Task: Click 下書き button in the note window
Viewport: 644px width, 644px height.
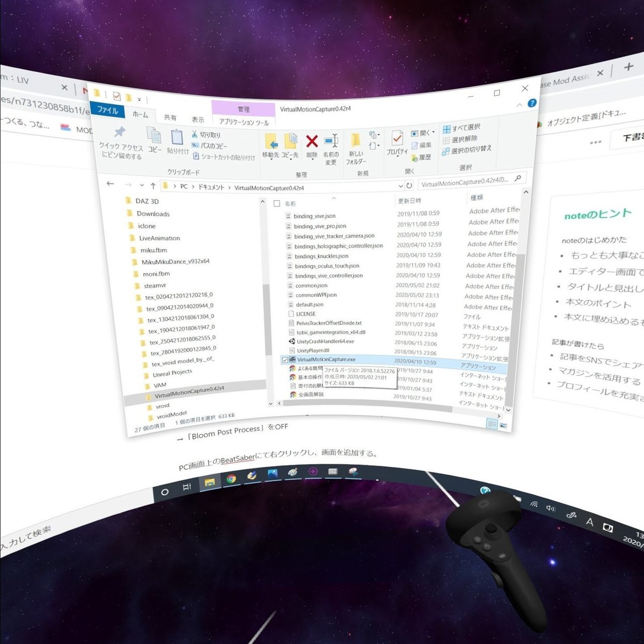Action: tap(633, 137)
